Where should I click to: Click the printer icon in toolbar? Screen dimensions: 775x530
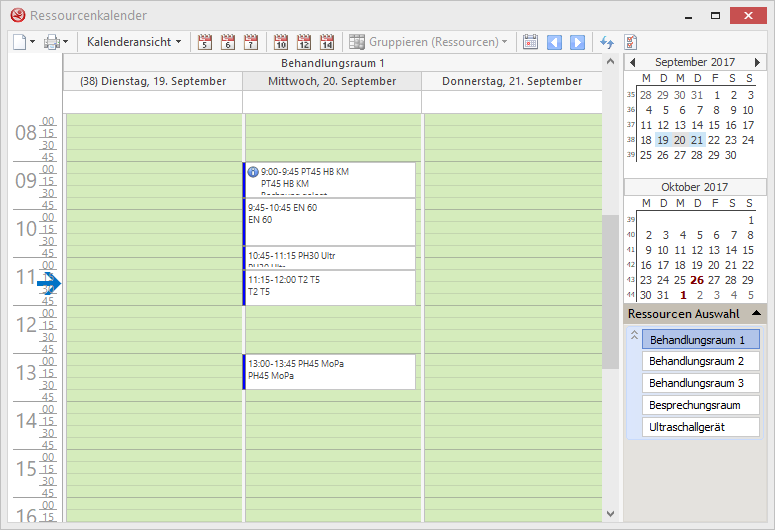pos(52,42)
